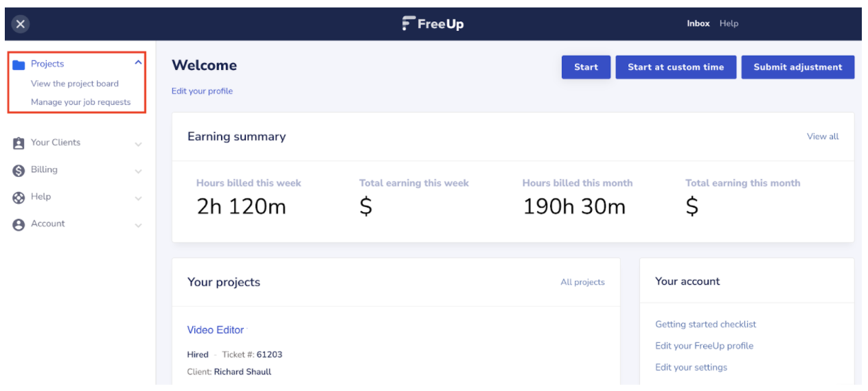The height and width of the screenshot is (391, 868).
Task: Select Your Clients in the sidebar
Action: (x=56, y=142)
